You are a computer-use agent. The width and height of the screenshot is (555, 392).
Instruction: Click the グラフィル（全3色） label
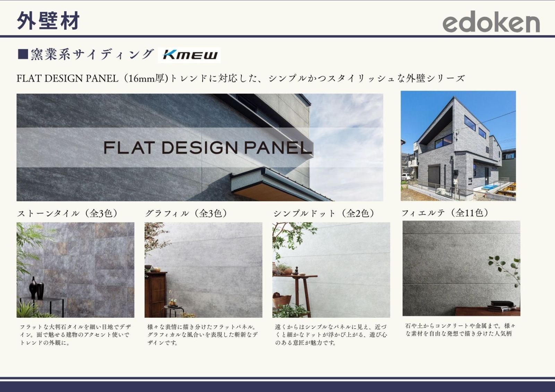(x=187, y=213)
